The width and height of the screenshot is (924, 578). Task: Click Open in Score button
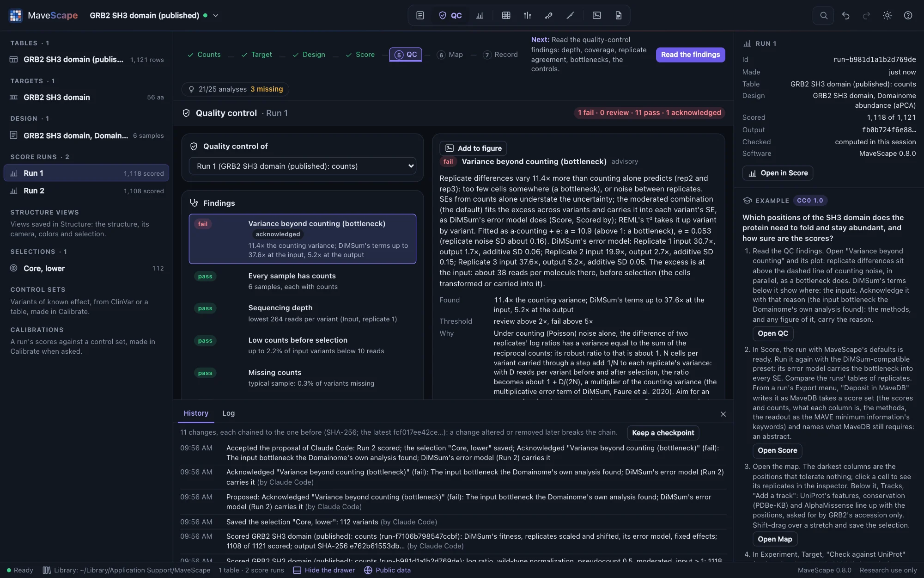778,173
